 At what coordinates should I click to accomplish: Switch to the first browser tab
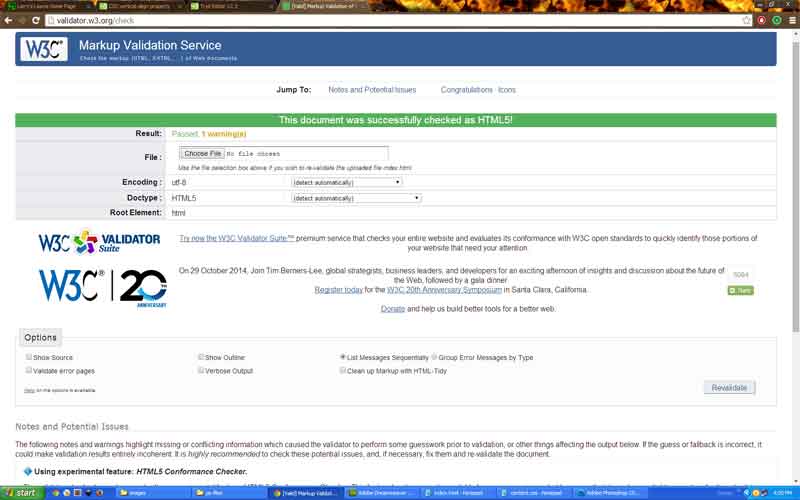click(46, 6)
